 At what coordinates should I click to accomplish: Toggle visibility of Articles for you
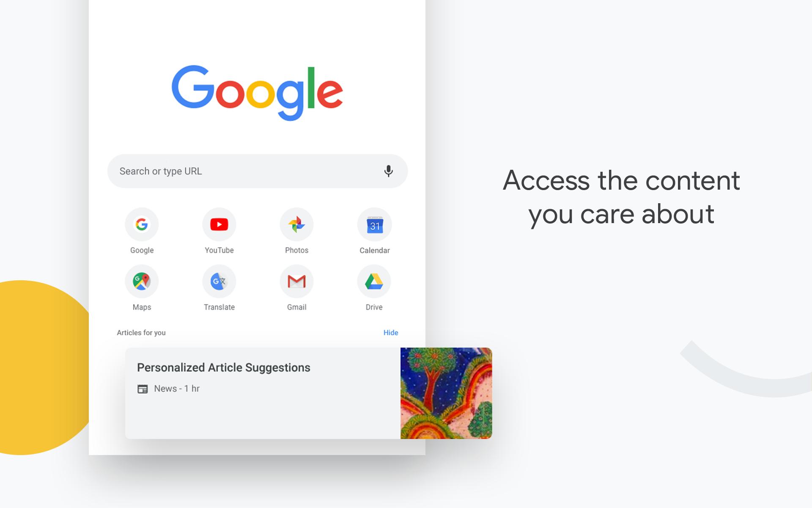tap(390, 332)
